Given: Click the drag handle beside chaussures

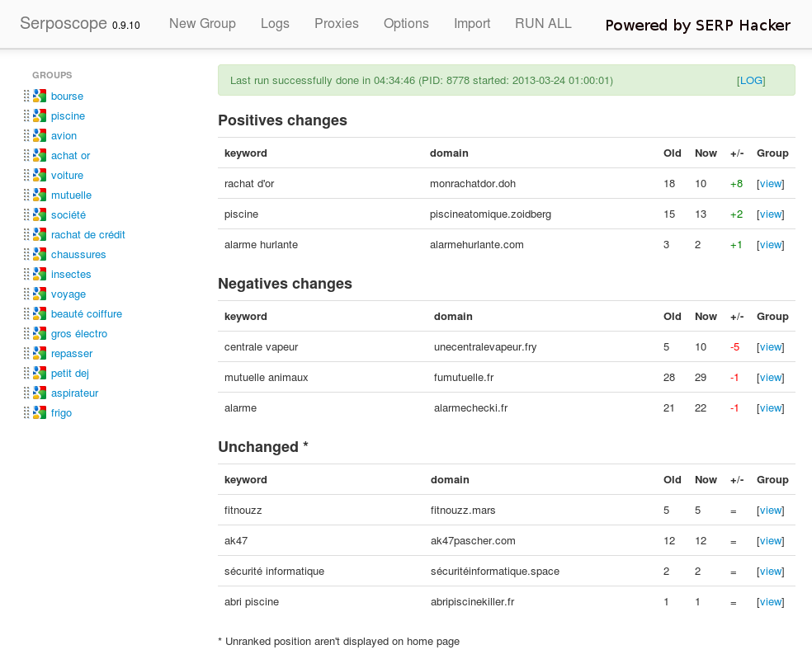Looking at the screenshot, I should pos(26,254).
